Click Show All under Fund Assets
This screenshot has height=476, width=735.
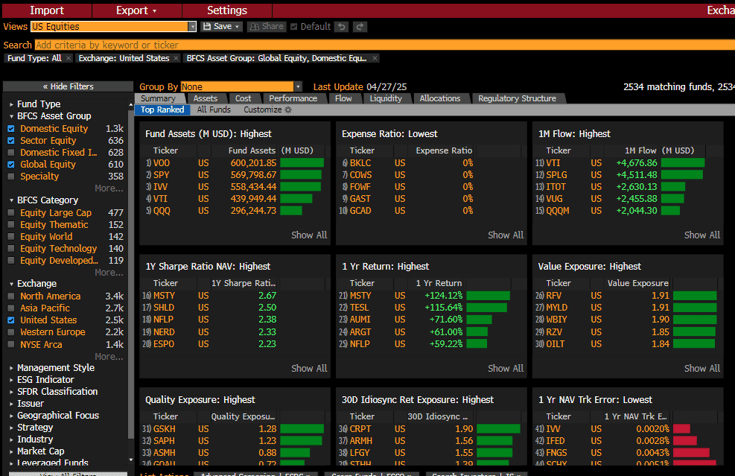309,235
